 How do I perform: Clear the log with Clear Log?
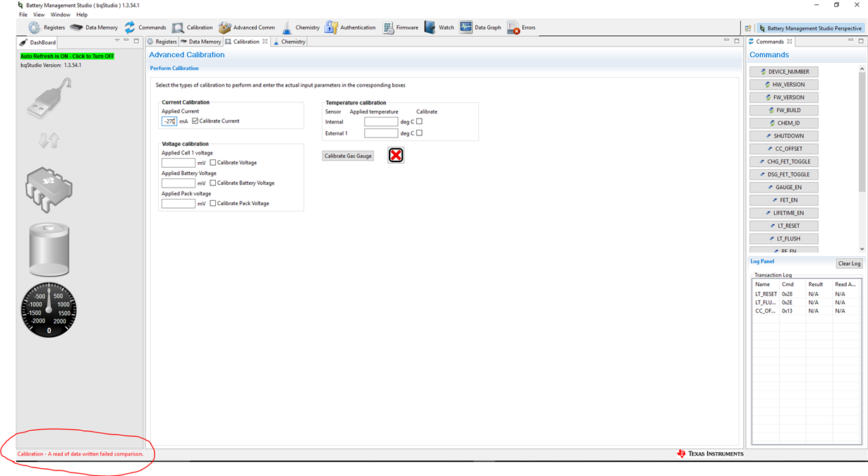pos(849,264)
